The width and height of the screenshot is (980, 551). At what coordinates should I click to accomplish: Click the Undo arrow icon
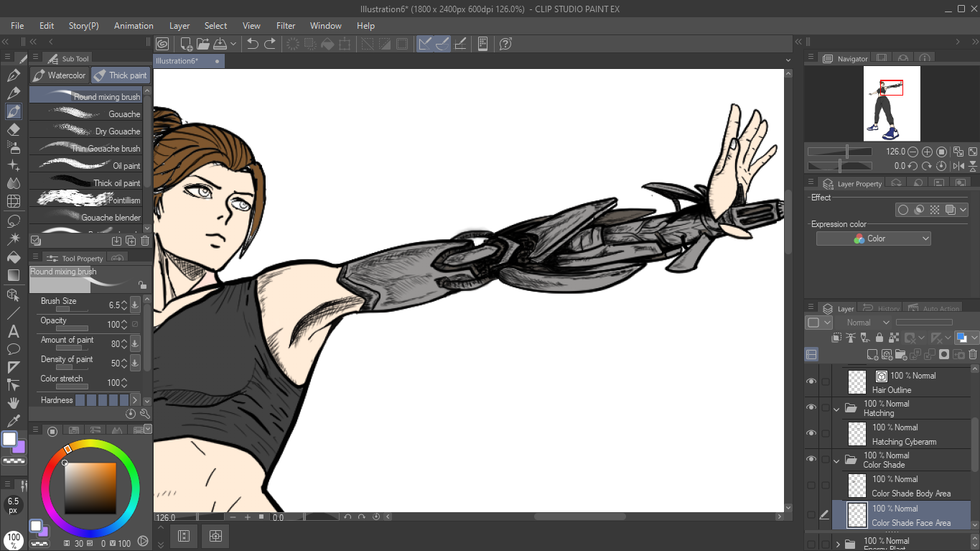point(253,44)
